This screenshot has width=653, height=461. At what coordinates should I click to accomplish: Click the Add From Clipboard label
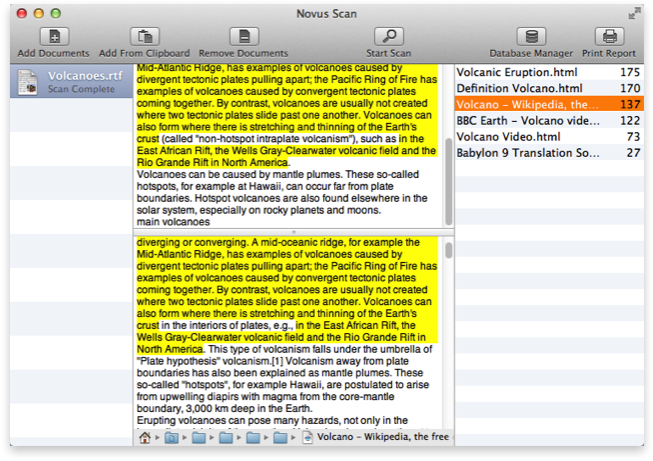(x=144, y=53)
